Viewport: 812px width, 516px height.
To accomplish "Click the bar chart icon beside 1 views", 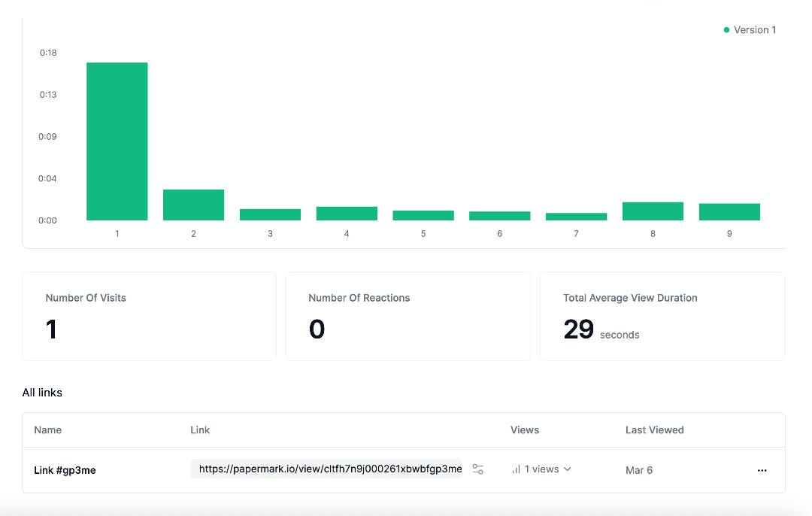I will pyautogui.click(x=516, y=469).
